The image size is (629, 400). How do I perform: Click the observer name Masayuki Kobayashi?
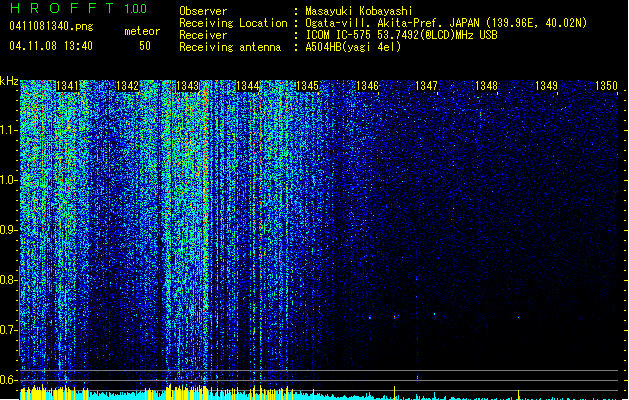coord(359,11)
